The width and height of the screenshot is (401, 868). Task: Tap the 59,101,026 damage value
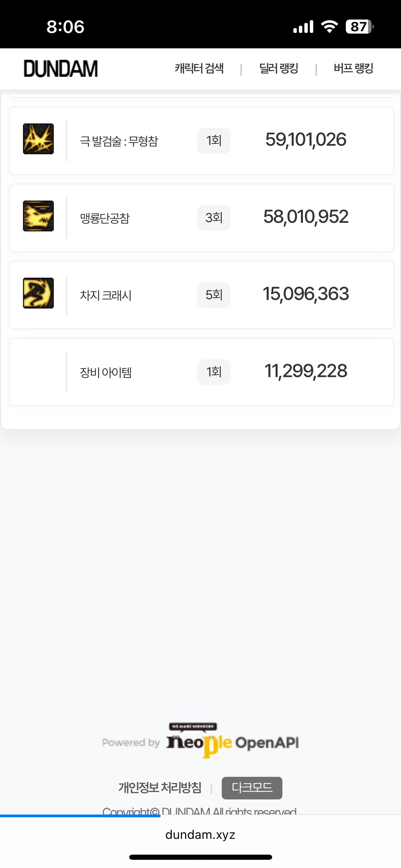[x=306, y=140]
